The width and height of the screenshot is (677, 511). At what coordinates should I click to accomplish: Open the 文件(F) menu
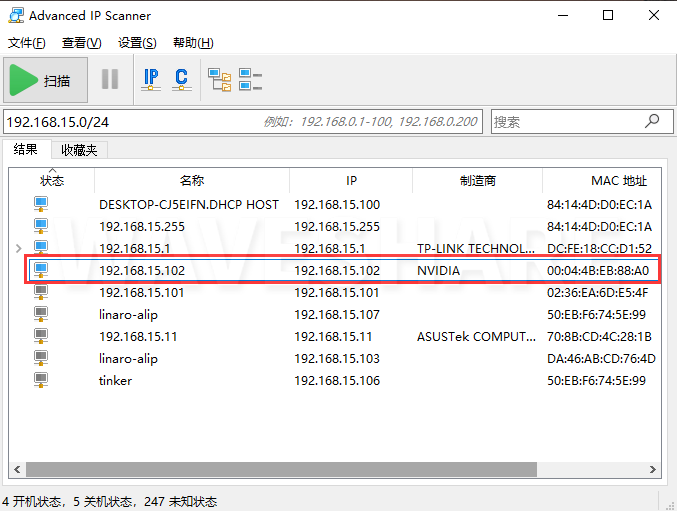click(26, 43)
